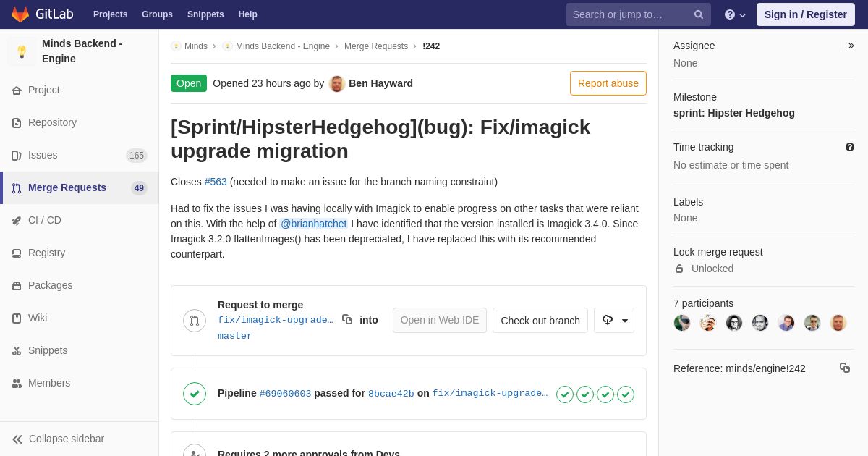The height and width of the screenshot is (456, 868).
Task: Open pipeline #69060603
Action: pos(285,394)
